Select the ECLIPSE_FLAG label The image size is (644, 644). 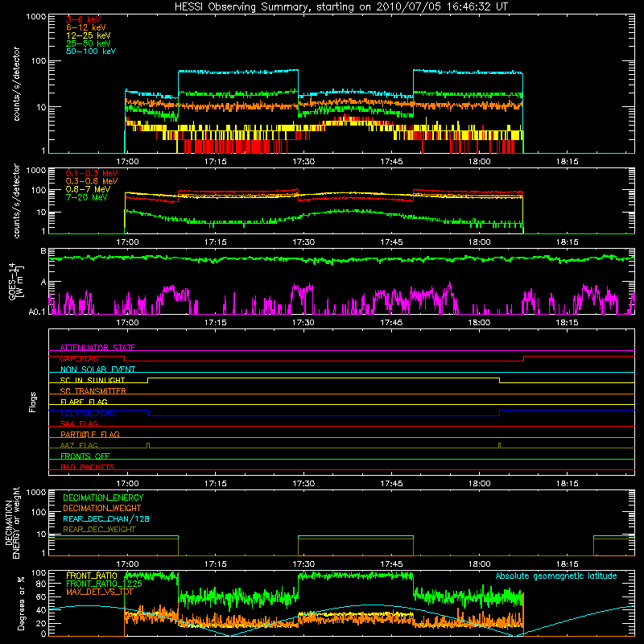click(88, 413)
